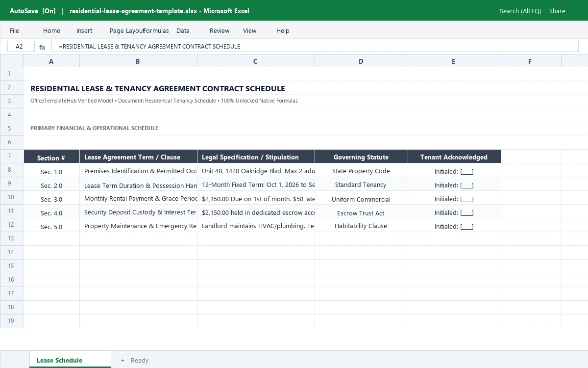Select row 2 header
Viewport: 588px width, 368px height.
[12, 88]
